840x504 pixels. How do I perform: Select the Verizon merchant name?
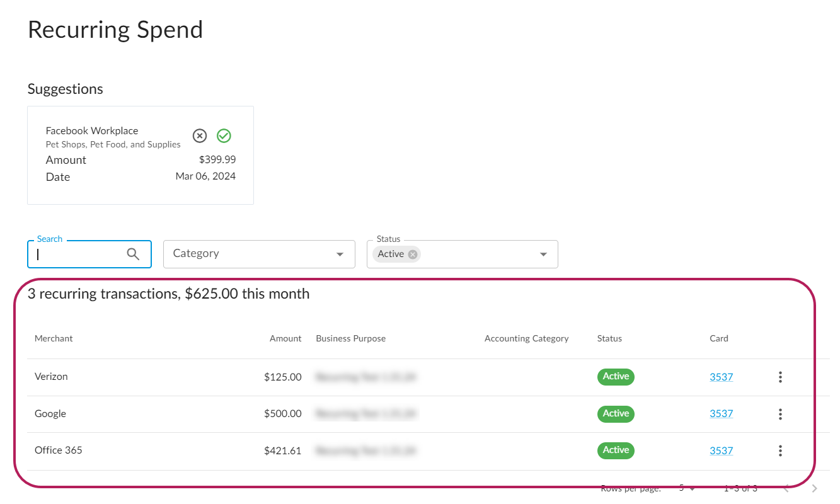(51, 377)
